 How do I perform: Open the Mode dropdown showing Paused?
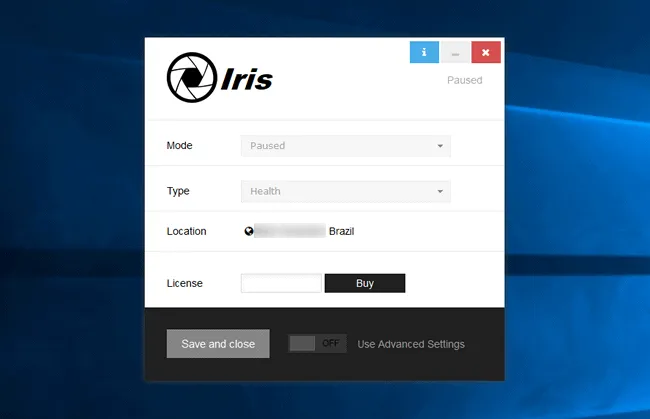click(x=346, y=146)
